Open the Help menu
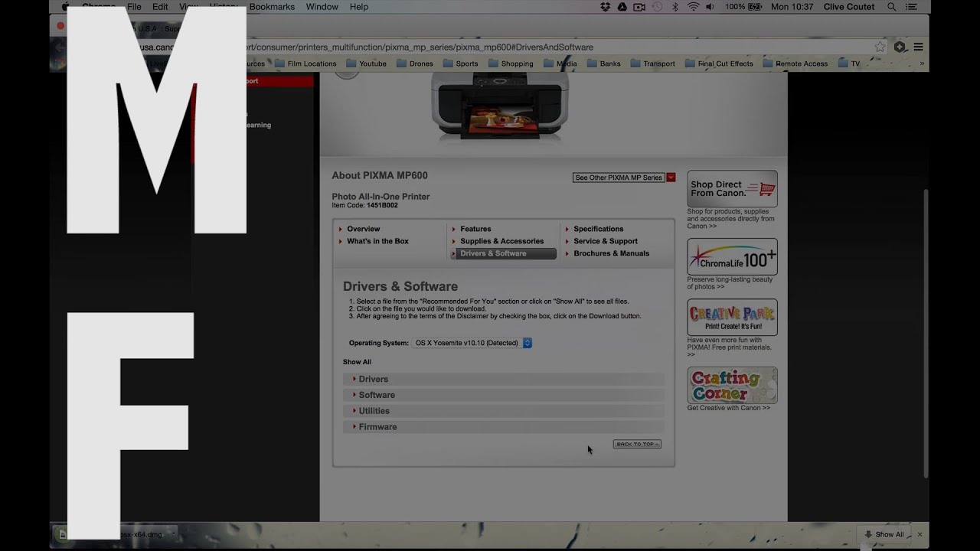 (x=359, y=7)
